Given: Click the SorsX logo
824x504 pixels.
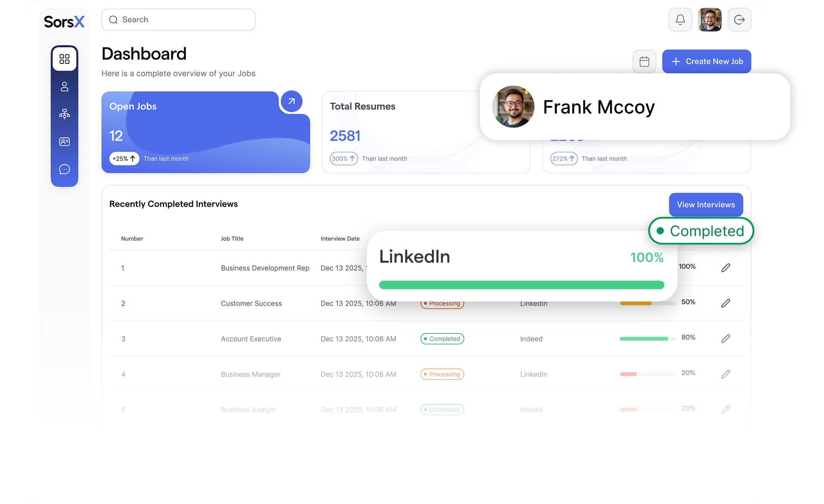Looking at the screenshot, I should tap(64, 22).
